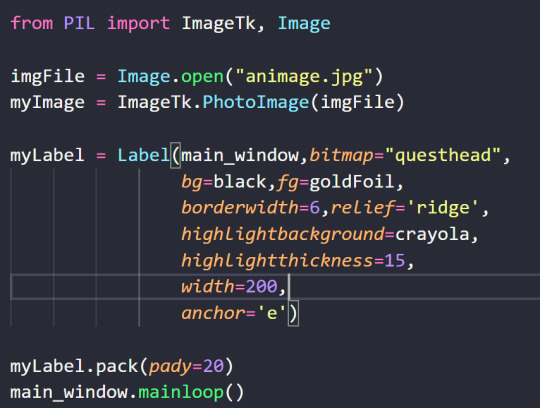Click the pady parameter in pack
This screenshot has height=408, width=540.
[x=170, y=367]
